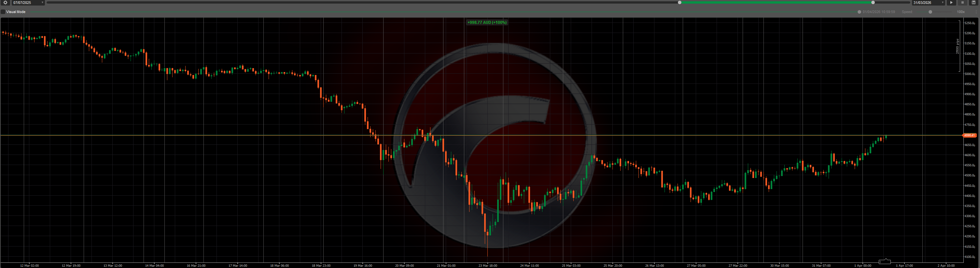Click the 2 Apr 10:00 time label

pos(946,266)
